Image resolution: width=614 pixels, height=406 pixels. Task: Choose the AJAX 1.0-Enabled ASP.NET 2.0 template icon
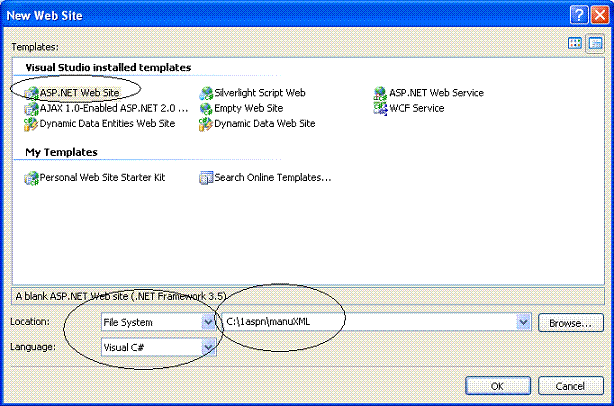click(31, 108)
